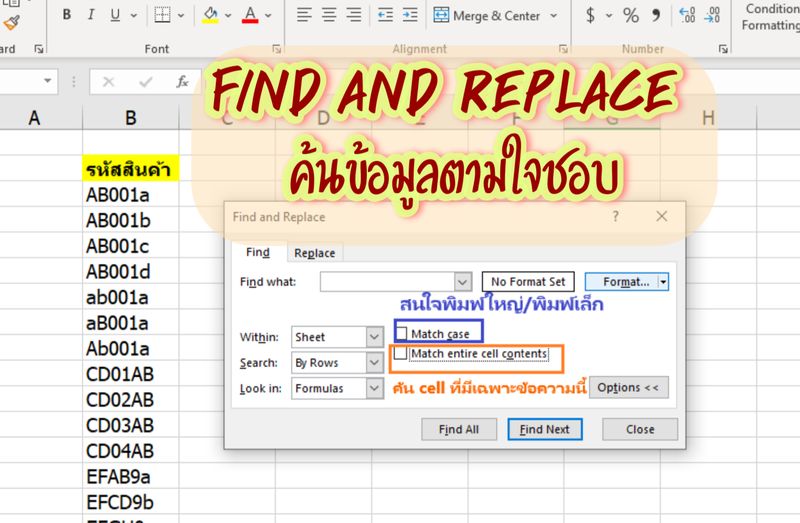Select column A header

[x=34, y=118]
